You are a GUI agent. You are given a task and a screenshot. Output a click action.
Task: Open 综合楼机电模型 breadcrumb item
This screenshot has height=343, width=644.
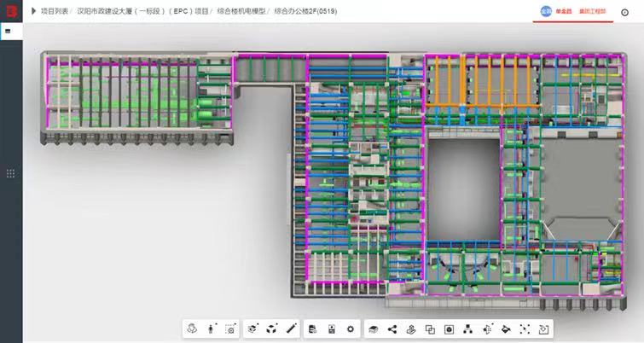pos(241,11)
